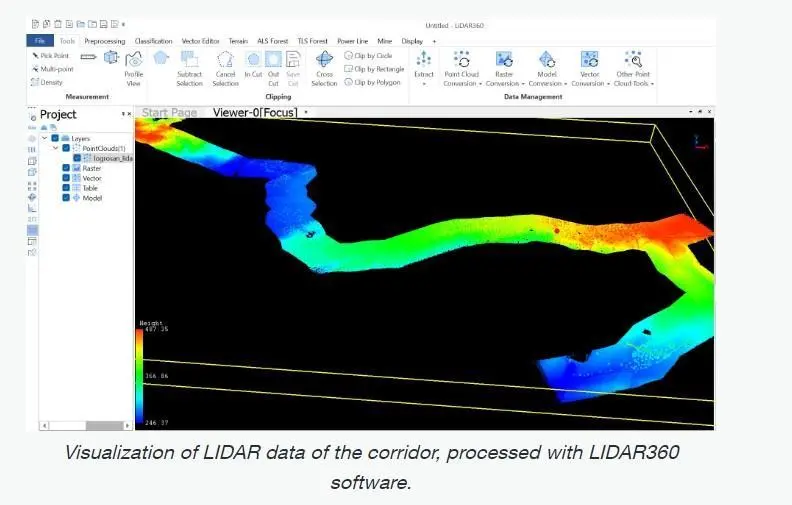This screenshot has height=505, width=792.
Task: Choose Clip by Polygon
Action: pos(372,82)
